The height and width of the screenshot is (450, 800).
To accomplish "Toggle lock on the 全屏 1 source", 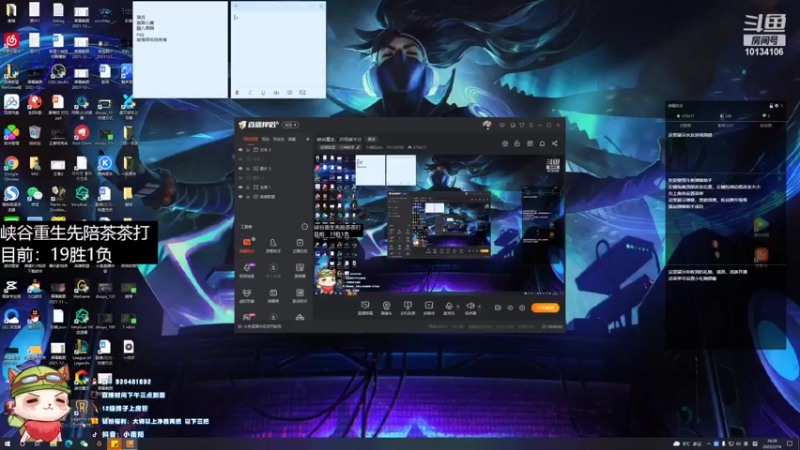I will [248, 187].
